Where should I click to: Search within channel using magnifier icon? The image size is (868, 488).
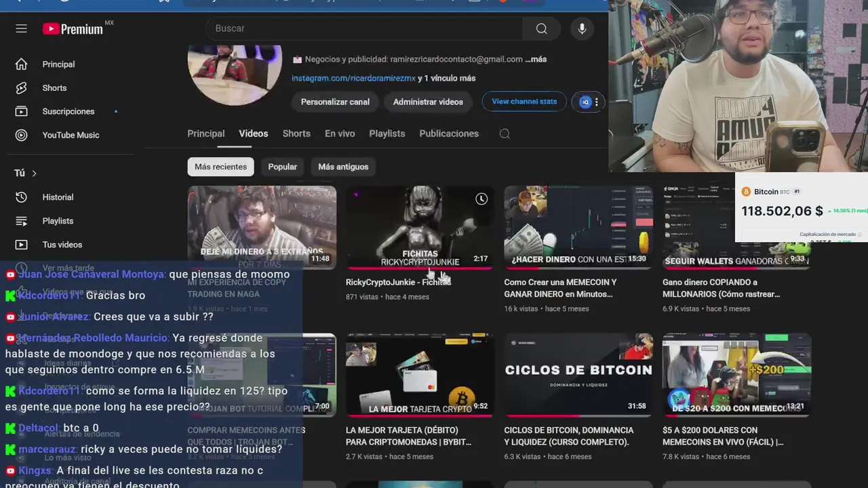click(505, 134)
